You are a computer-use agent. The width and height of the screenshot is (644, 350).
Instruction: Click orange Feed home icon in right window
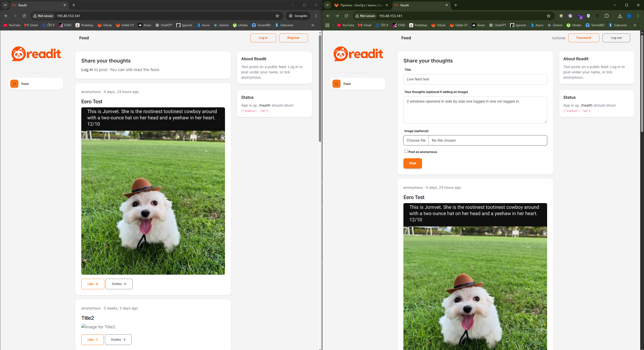[336, 84]
